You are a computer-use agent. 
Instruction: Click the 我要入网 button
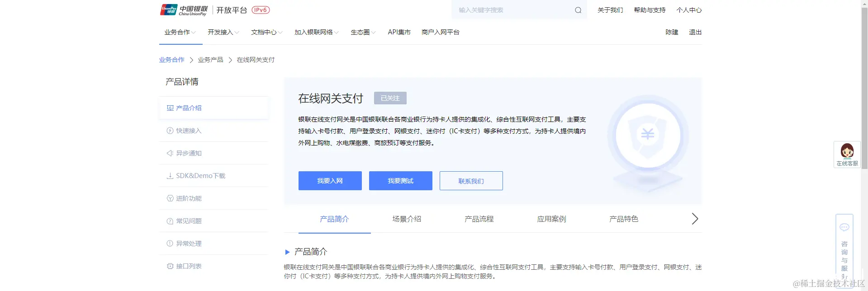330,181
